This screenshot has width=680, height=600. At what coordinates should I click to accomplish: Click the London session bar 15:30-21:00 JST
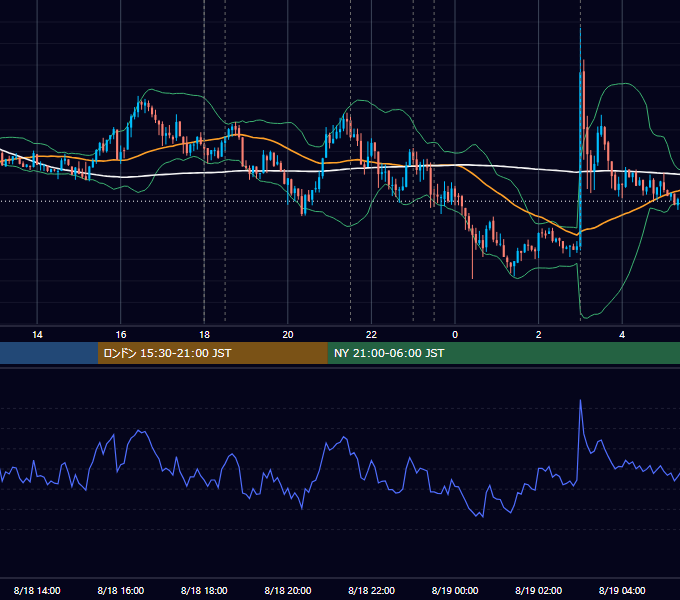(212, 353)
